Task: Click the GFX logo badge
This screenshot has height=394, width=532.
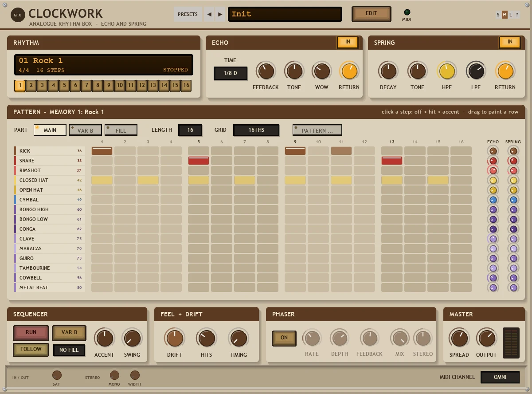Action: (18, 15)
